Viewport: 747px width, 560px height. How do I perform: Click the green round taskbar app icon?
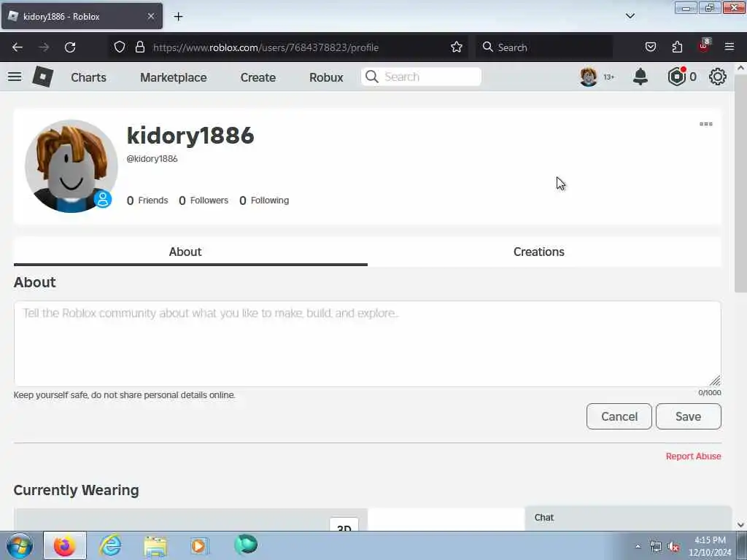click(x=246, y=545)
